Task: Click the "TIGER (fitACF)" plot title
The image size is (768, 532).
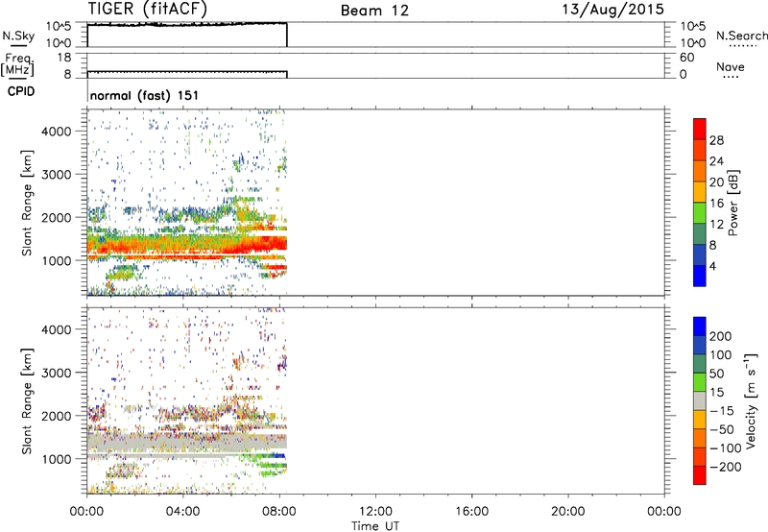Action: [x=148, y=9]
